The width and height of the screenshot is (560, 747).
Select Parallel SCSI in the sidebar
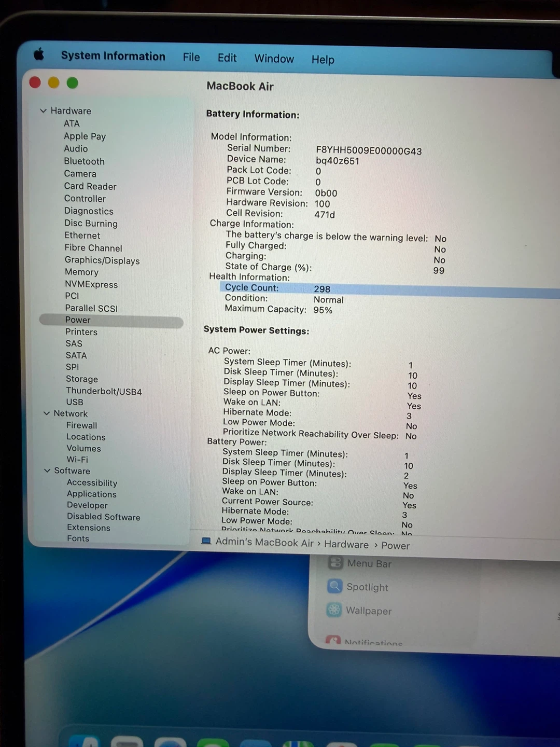tap(91, 308)
